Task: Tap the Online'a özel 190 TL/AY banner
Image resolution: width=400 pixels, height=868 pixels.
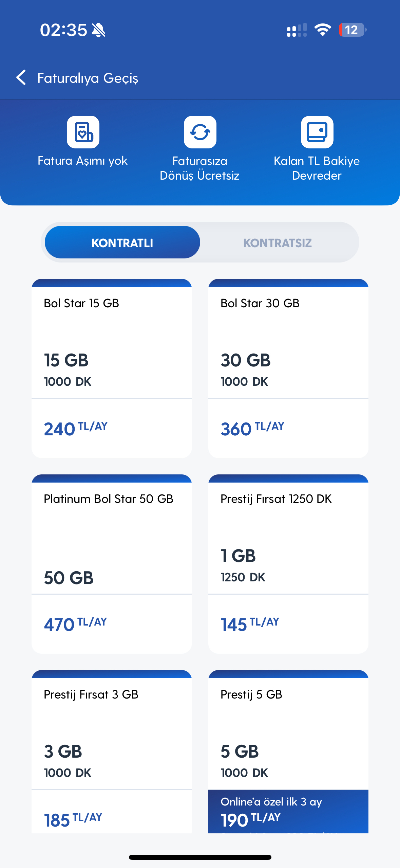Action: click(288, 812)
